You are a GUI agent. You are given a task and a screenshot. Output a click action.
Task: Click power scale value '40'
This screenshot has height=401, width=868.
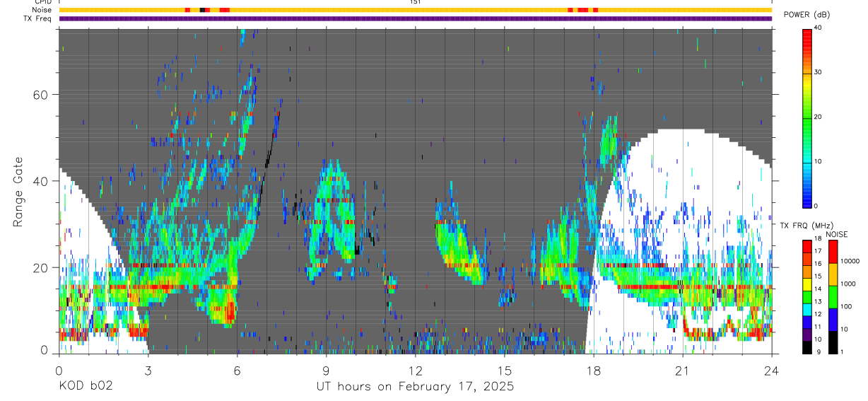tap(819, 28)
